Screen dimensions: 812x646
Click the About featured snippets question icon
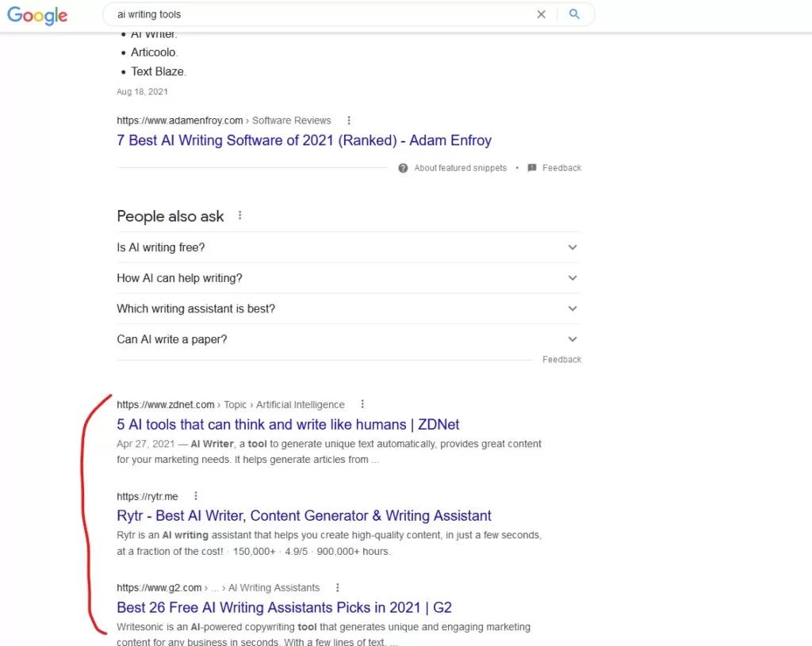coord(403,168)
